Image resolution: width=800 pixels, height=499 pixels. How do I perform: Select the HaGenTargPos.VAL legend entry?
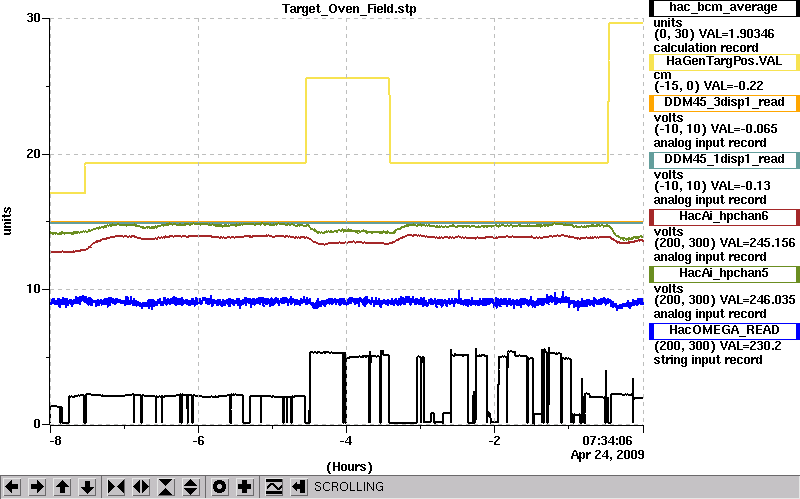click(x=723, y=62)
